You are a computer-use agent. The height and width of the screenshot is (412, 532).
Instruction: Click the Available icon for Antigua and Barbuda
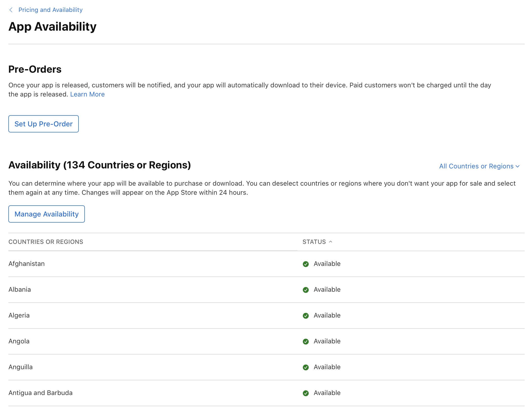pyautogui.click(x=306, y=393)
